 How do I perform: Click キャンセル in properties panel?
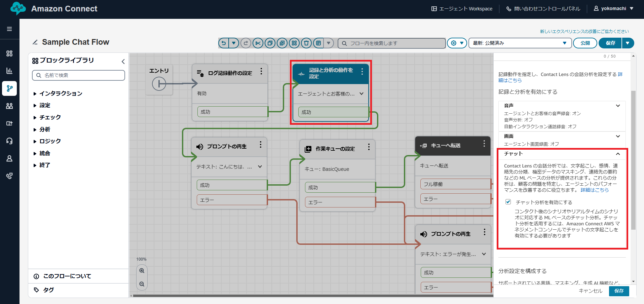pos(591,291)
